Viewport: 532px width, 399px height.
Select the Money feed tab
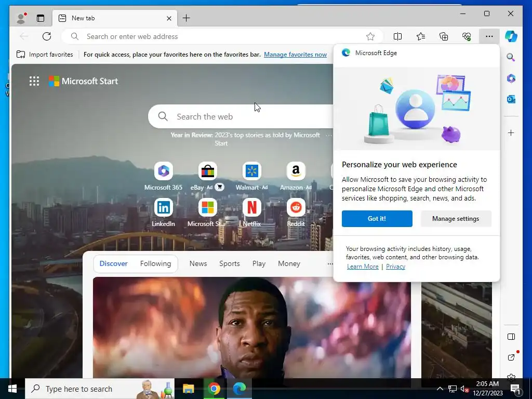tap(289, 263)
